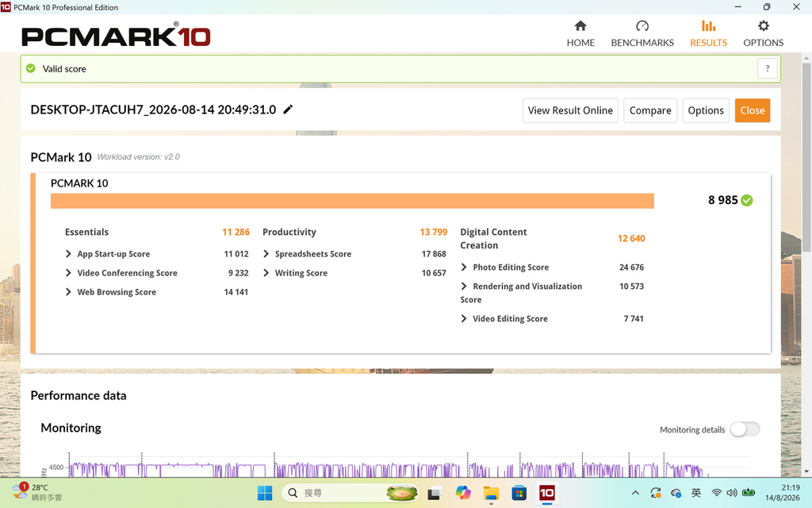
Task: Click the PCMark 10 taskbar icon
Action: 547,493
